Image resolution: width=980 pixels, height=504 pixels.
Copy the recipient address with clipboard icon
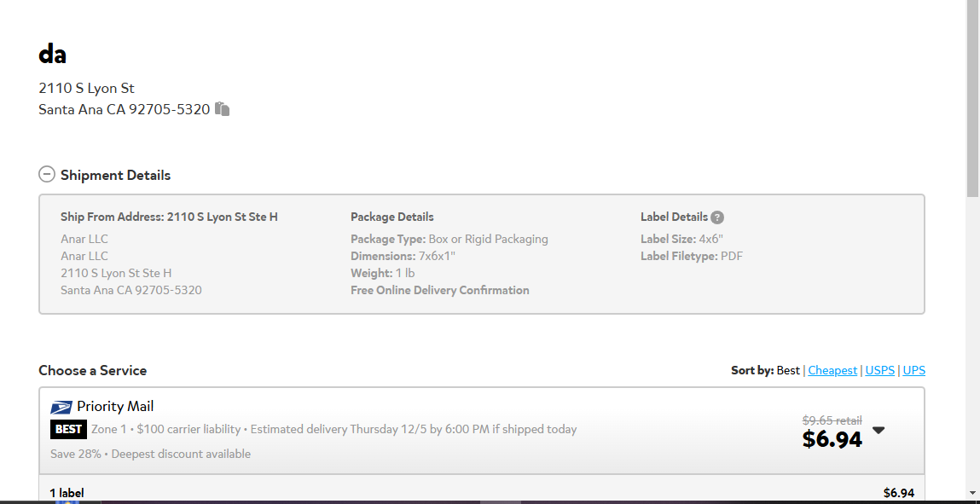pos(223,109)
